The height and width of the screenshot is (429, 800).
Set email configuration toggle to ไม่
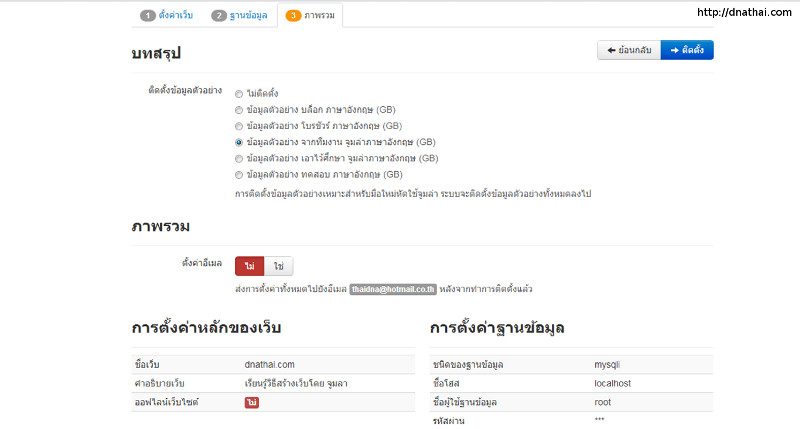(249, 266)
